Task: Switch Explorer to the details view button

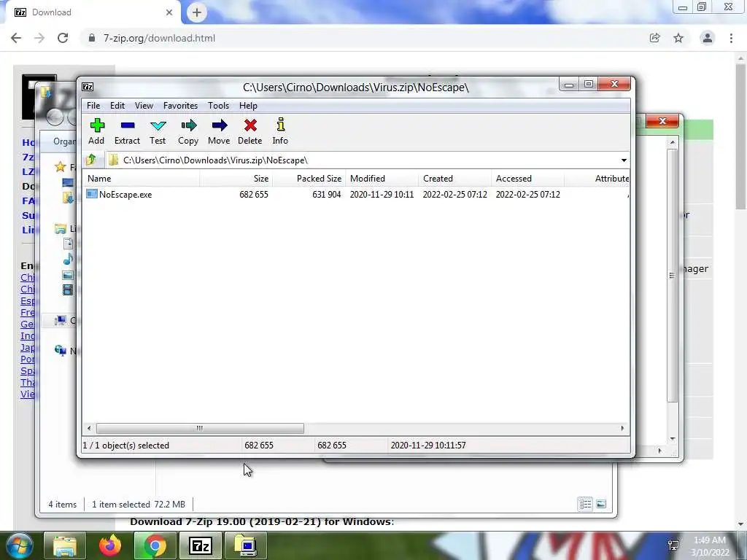Action: coord(586,504)
